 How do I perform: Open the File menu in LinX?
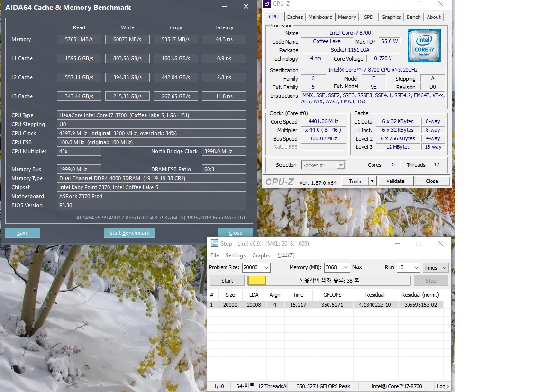[215, 255]
